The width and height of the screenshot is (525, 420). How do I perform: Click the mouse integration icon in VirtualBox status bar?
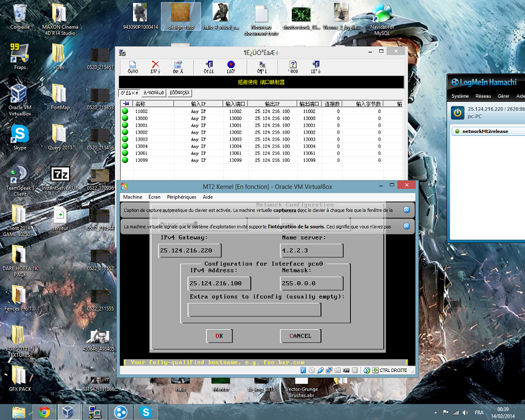click(367, 370)
